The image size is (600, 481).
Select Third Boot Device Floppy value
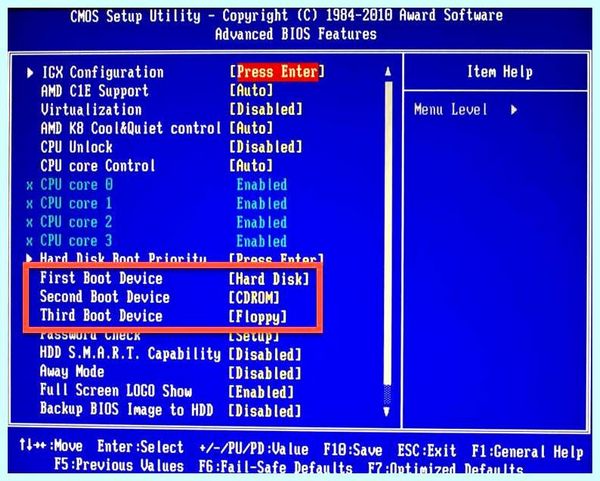click(x=258, y=316)
